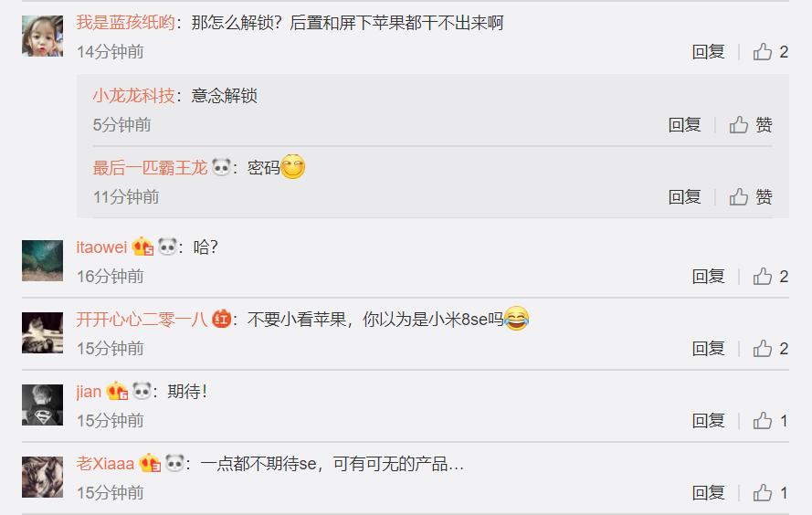The width and height of the screenshot is (812, 515).
Task: Reply to 我是蓝孩纸哟's comment
Action: [x=708, y=52]
